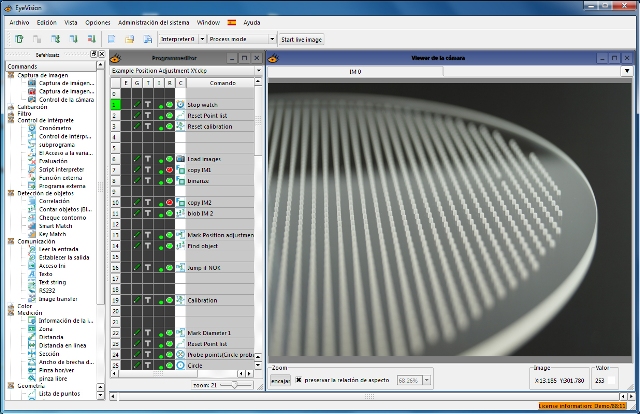Click the Circle row command icon
The width and height of the screenshot is (640, 414).
[180, 365]
